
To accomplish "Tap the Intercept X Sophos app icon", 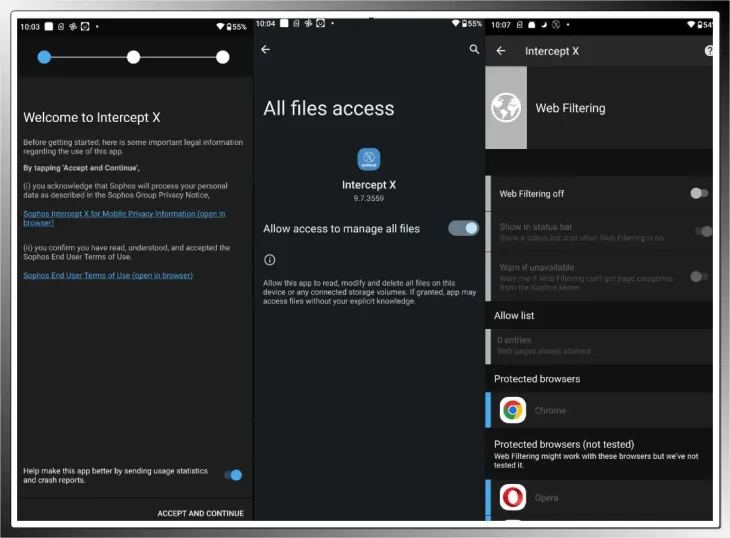I will [x=368, y=160].
